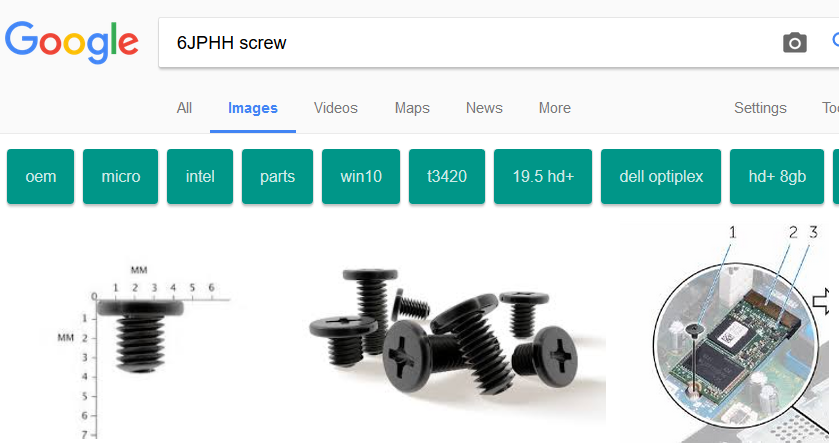Screen dimensions: 839x443
Task: Open the All results tab
Action: point(184,108)
